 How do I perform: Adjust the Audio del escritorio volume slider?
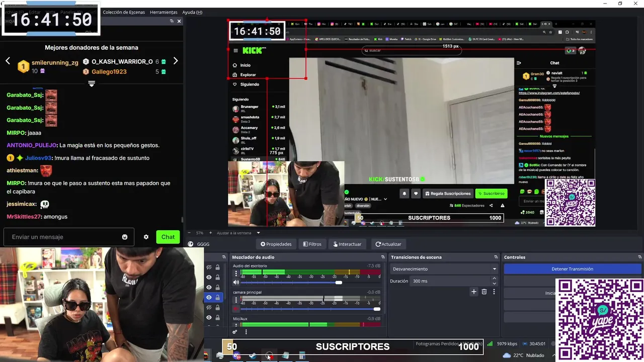pyautogui.click(x=339, y=283)
